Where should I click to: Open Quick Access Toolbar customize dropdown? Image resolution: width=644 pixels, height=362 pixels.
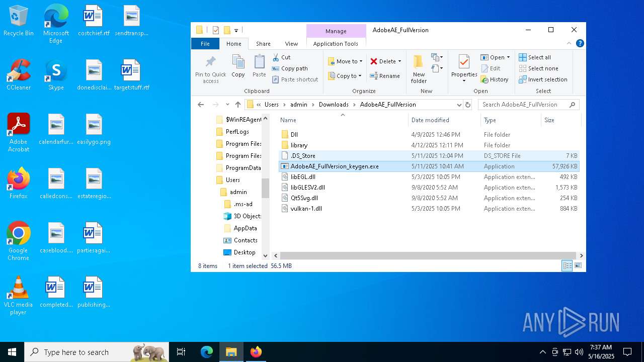coord(236,30)
